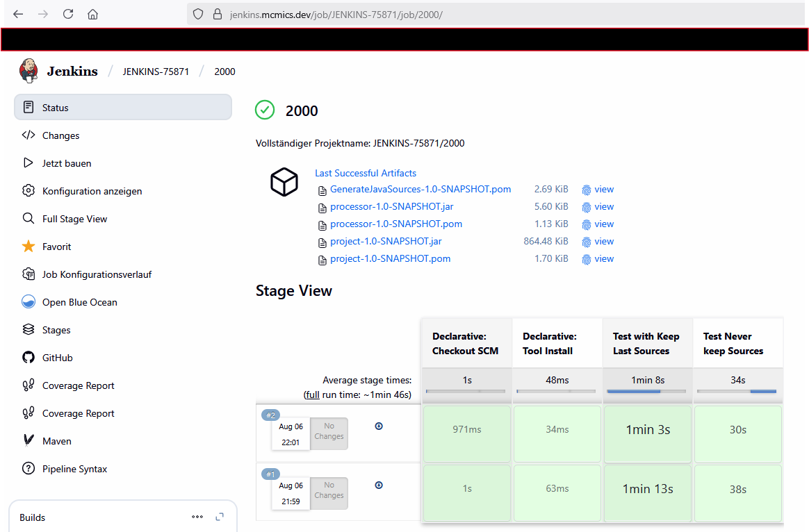Click the Maven feather icon
809x532 pixels.
(28, 441)
